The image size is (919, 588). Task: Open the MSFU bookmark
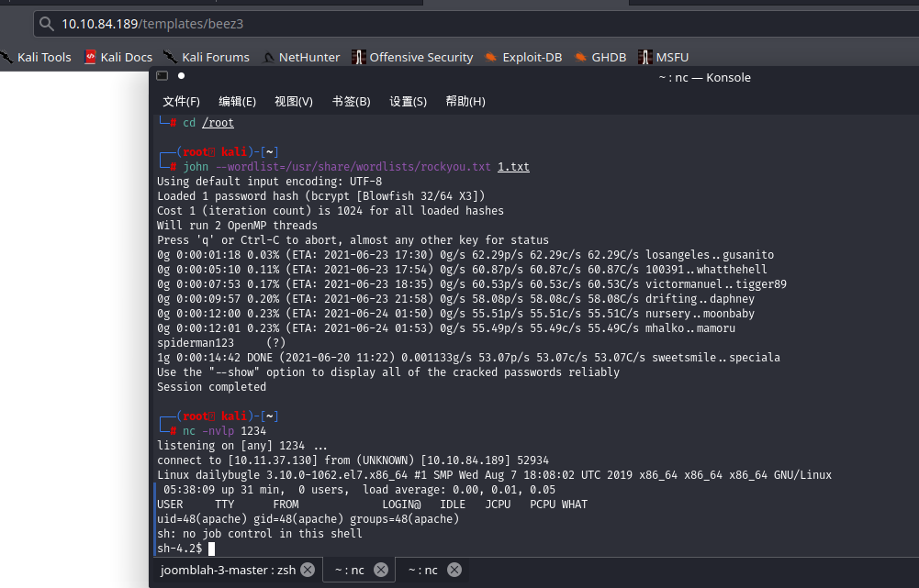click(664, 58)
